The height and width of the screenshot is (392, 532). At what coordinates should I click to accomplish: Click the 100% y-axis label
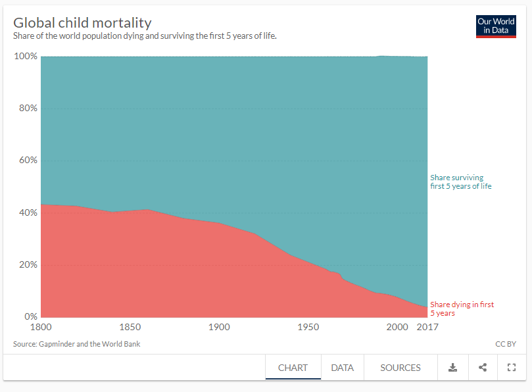25,57
